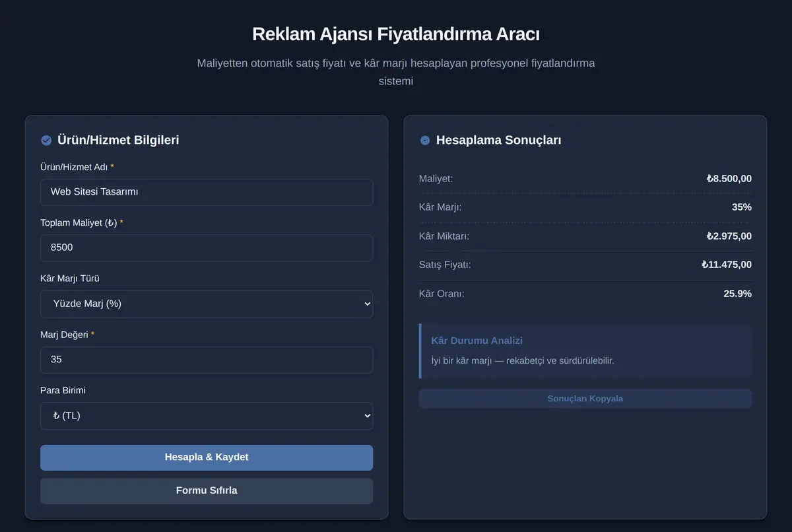Click the Kâr Marjı value 35%
The width and height of the screenshot is (792, 532).
pyautogui.click(x=741, y=207)
